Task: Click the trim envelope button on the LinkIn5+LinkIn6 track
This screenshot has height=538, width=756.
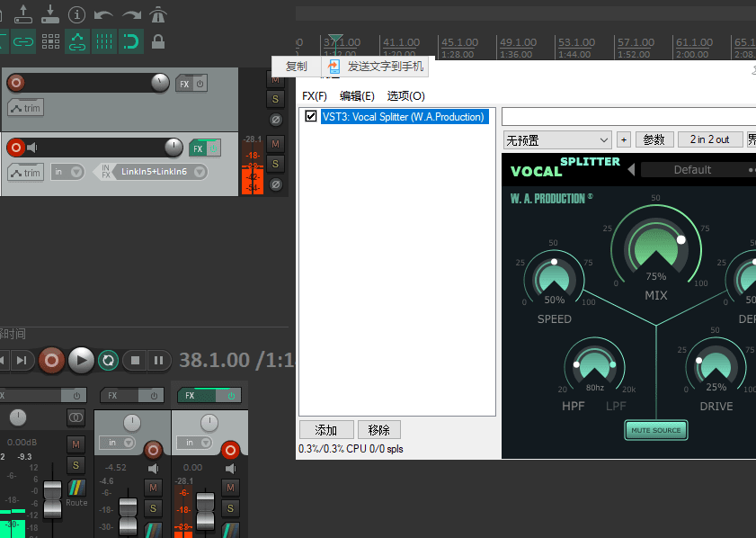Action: click(26, 172)
